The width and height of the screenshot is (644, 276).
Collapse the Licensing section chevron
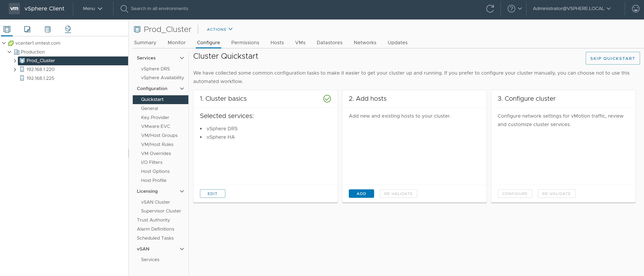[182, 191]
